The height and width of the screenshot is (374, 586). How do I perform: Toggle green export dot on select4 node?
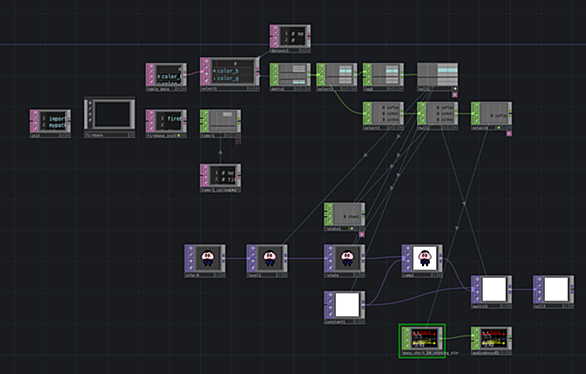tap(499, 128)
